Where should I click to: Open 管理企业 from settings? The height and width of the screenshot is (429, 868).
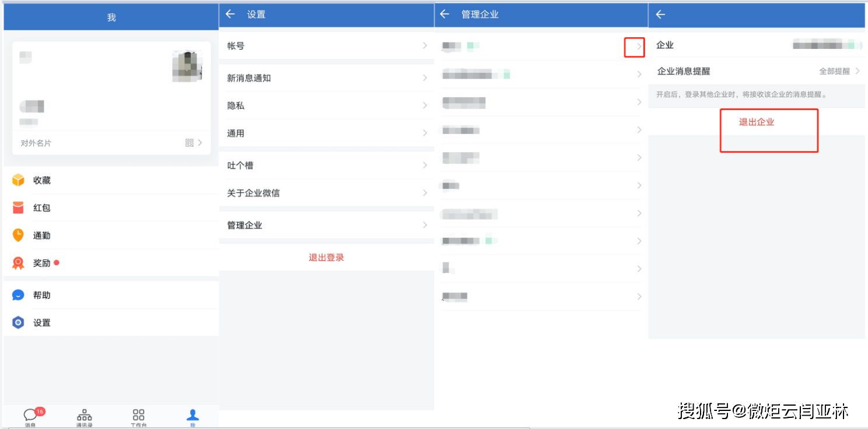(x=326, y=225)
